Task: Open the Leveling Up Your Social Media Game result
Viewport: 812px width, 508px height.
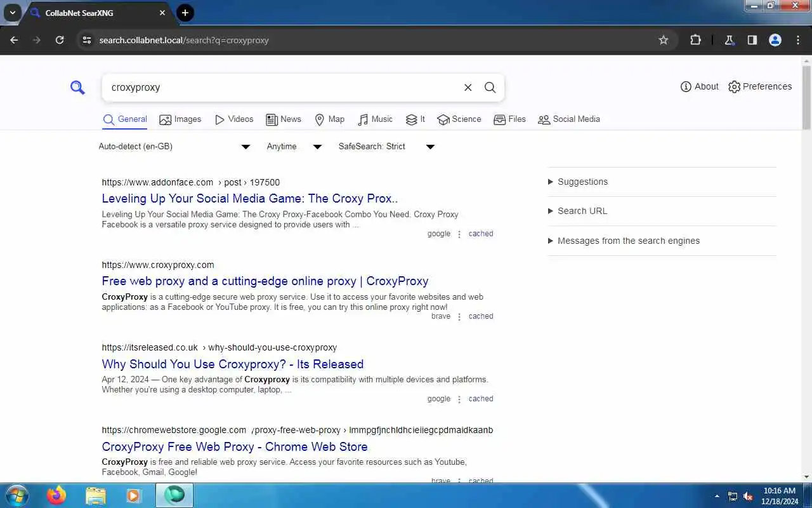Action: 250,199
